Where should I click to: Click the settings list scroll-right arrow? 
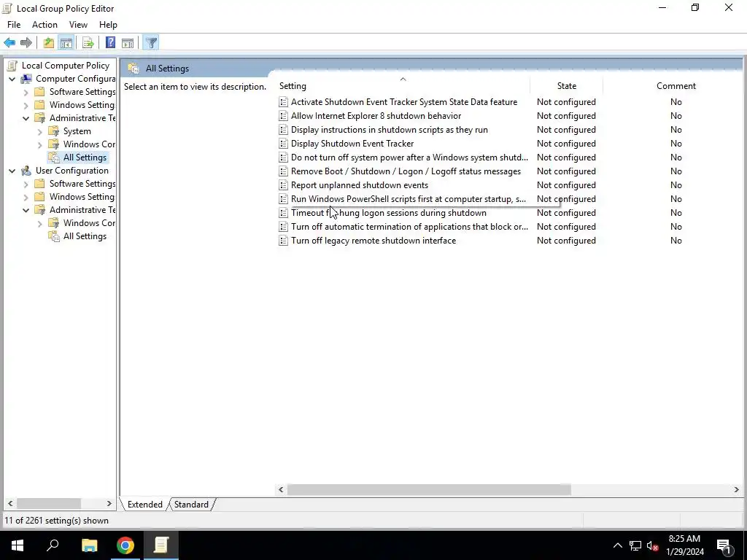pyautogui.click(x=736, y=489)
